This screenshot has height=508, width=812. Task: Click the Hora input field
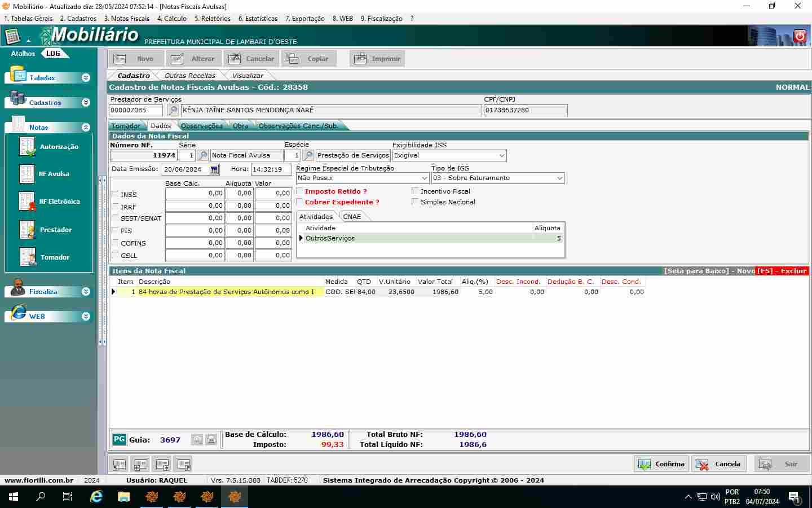pos(271,169)
